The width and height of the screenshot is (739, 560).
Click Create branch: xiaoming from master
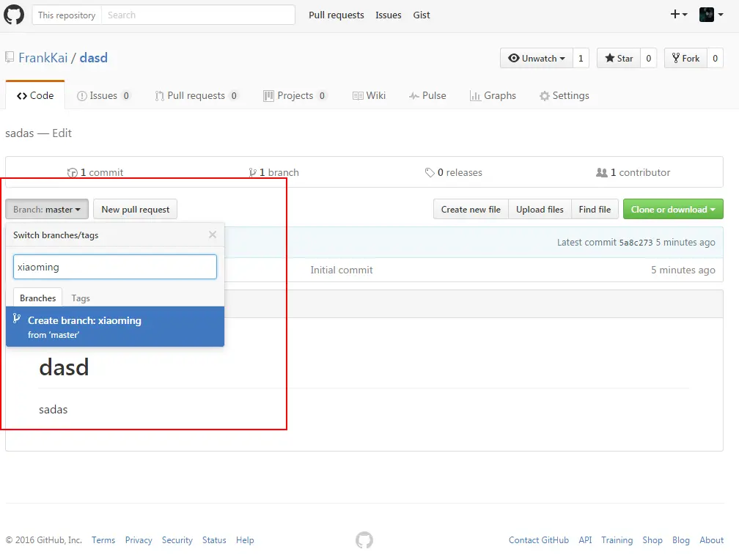(115, 327)
